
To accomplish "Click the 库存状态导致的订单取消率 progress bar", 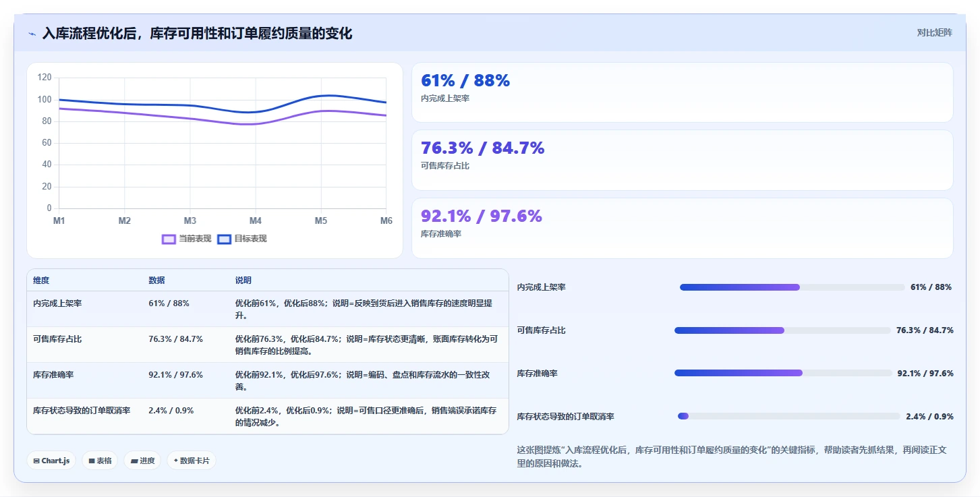I will tap(789, 416).
